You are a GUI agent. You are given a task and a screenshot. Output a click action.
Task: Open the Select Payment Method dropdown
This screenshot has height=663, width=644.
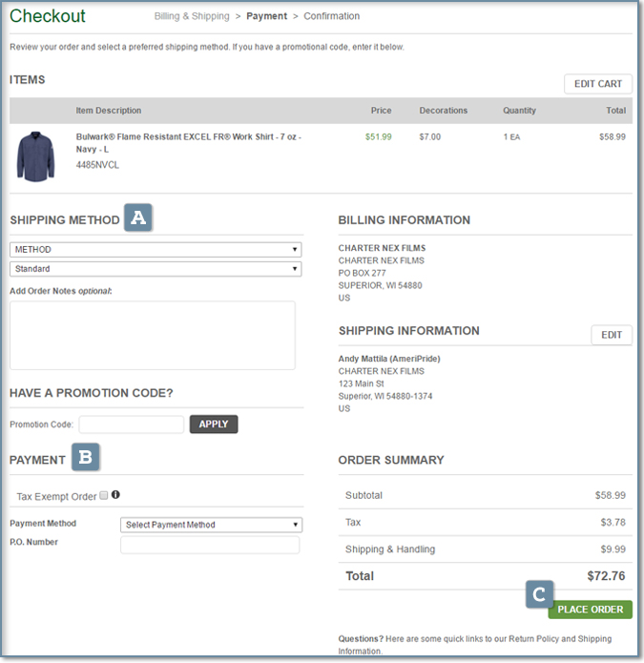click(x=212, y=525)
